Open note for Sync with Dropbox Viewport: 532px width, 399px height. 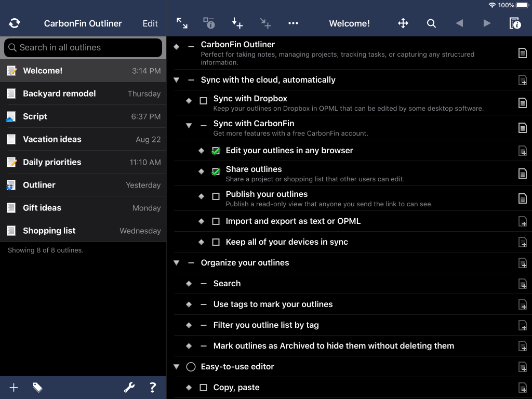[x=523, y=103]
